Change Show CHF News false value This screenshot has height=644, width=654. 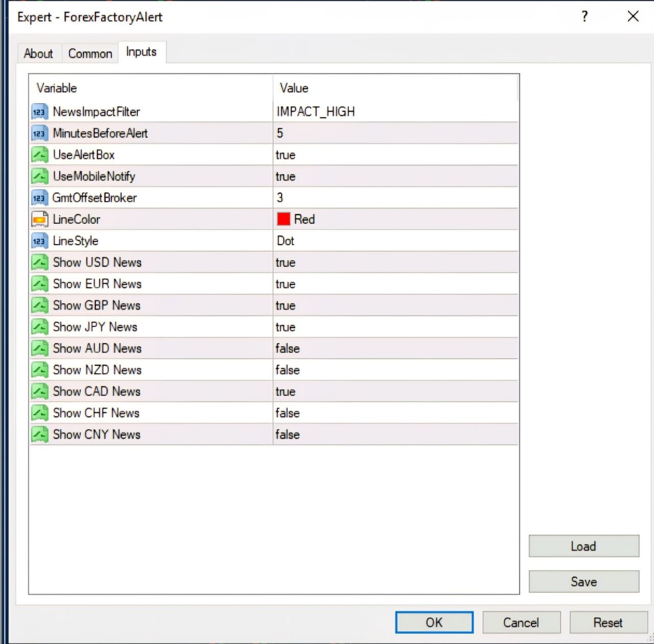click(x=395, y=413)
